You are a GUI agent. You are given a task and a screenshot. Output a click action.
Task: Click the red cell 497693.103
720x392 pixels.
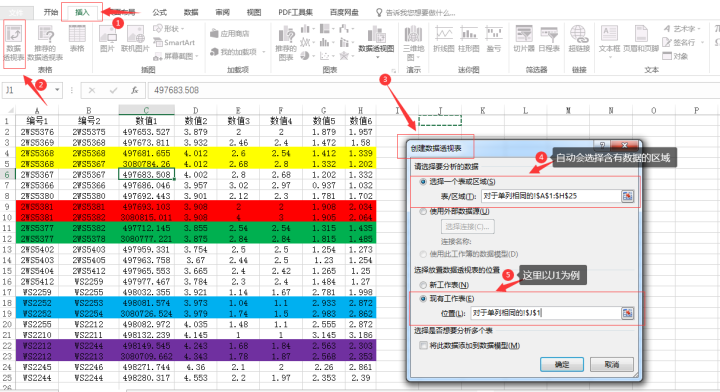click(x=146, y=207)
